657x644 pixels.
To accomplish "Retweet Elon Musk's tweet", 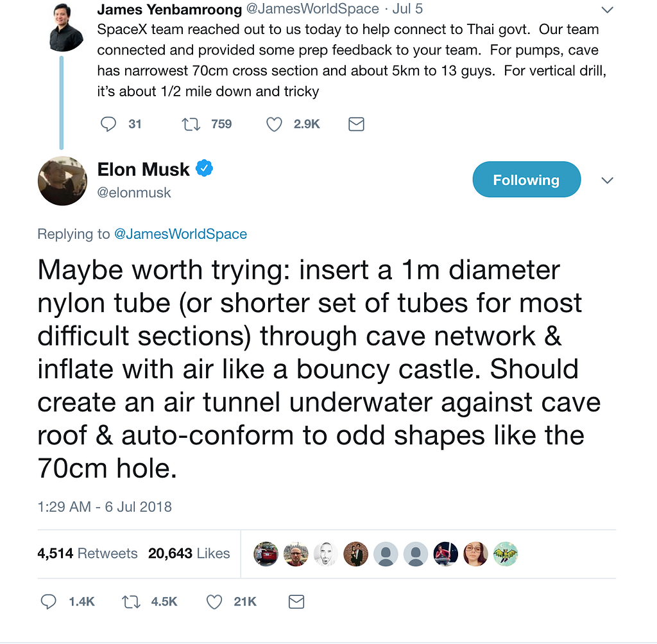I will [131, 602].
